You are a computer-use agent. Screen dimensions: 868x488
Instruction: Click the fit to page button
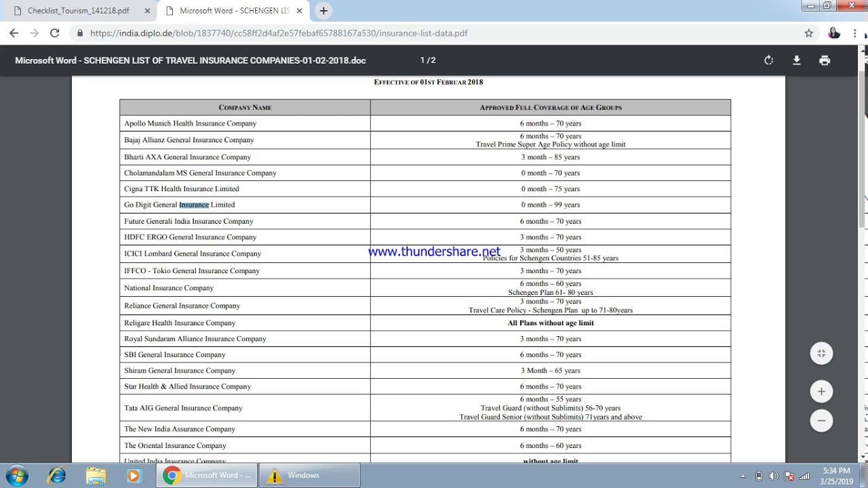point(821,353)
